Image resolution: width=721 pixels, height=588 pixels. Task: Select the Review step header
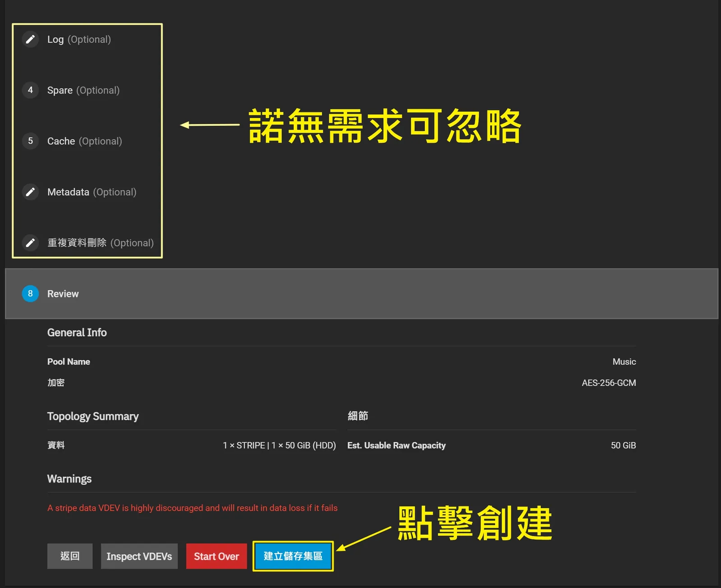coord(361,294)
